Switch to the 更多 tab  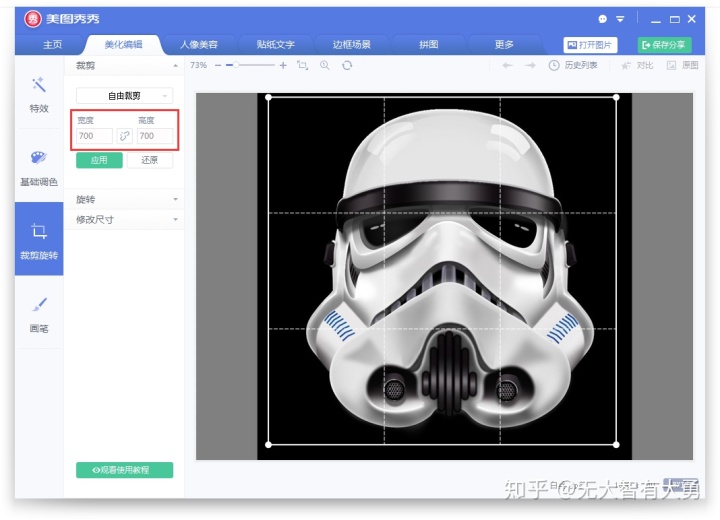504,45
